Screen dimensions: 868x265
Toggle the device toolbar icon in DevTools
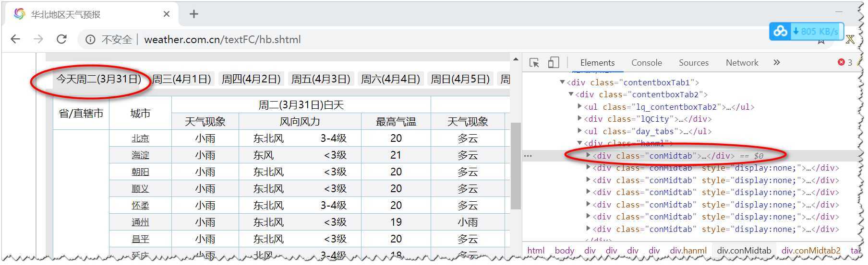554,63
